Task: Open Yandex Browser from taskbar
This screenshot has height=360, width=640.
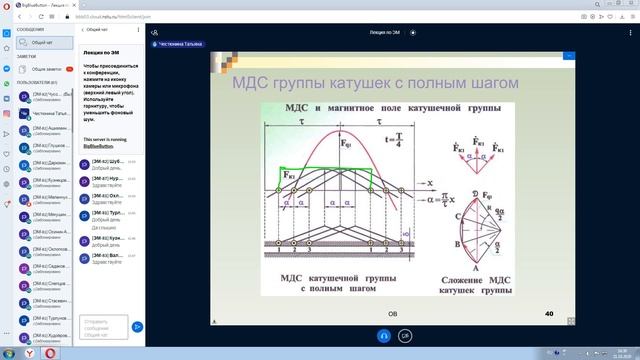Action: tap(30, 353)
